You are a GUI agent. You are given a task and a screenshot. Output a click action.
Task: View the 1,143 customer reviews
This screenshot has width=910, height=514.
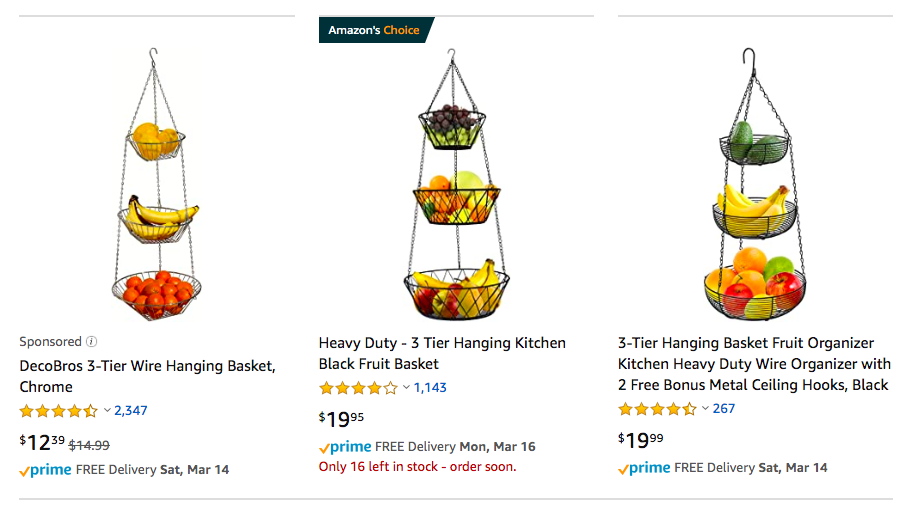click(430, 388)
